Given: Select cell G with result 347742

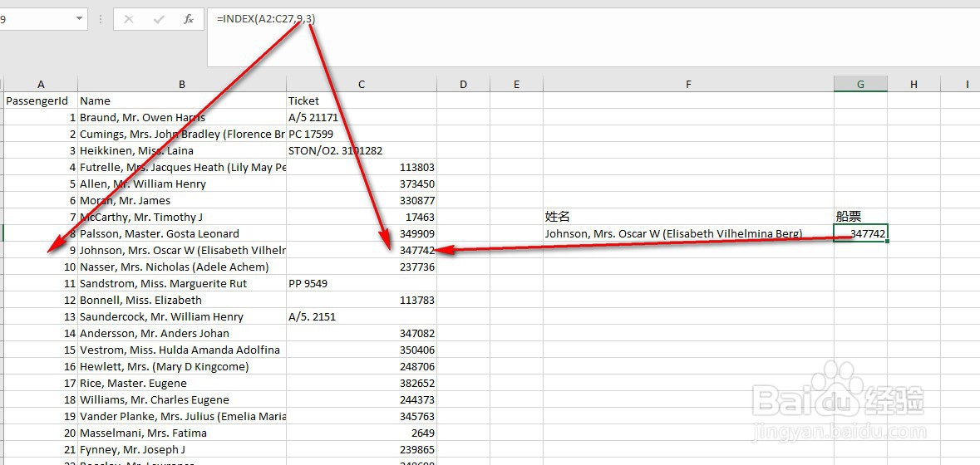Looking at the screenshot, I should tap(860, 233).
